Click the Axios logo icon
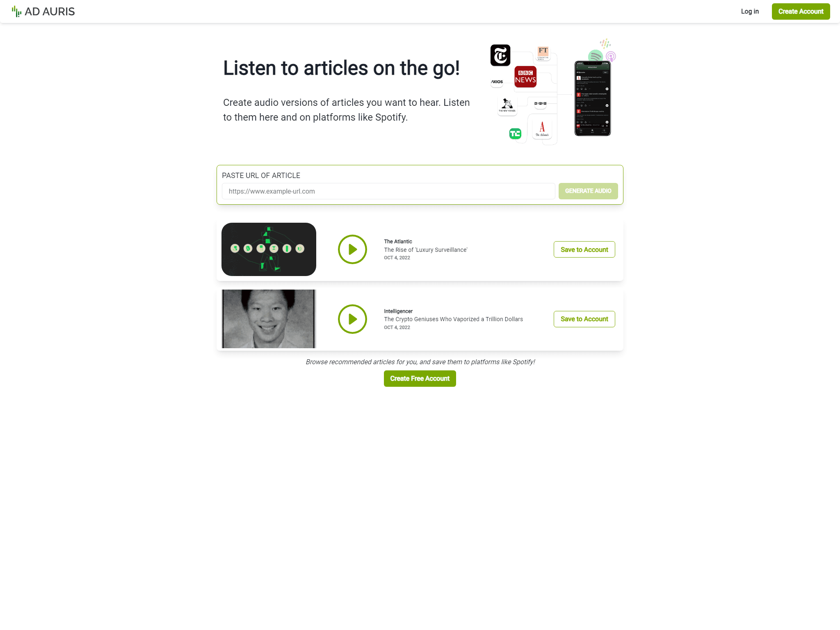840x630 pixels. pyautogui.click(x=497, y=82)
